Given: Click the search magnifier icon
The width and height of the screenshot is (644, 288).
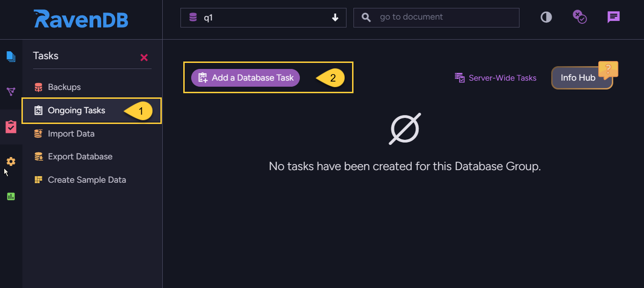Looking at the screenshot, I should point(367,18).
